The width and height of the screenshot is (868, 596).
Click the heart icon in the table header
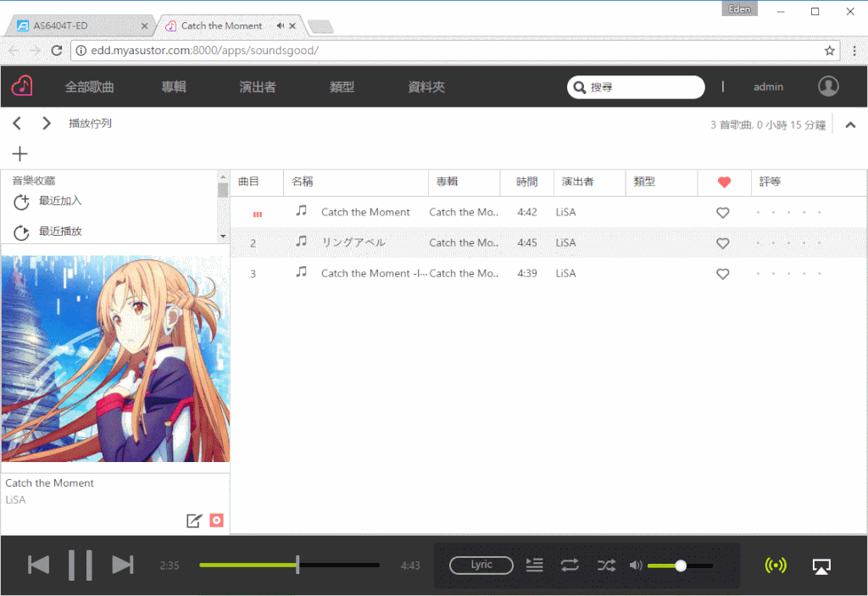click(x=724, y=181)
